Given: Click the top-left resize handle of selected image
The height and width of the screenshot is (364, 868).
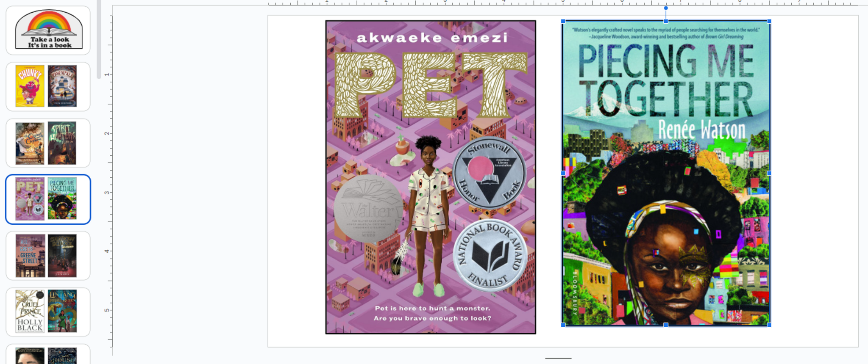Looking at the screenshot, I should [563, 21].
